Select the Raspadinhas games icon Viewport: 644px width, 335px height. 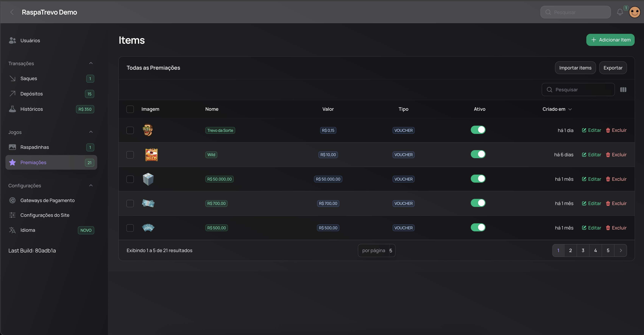pyautogui.click(x=12, y=147)
